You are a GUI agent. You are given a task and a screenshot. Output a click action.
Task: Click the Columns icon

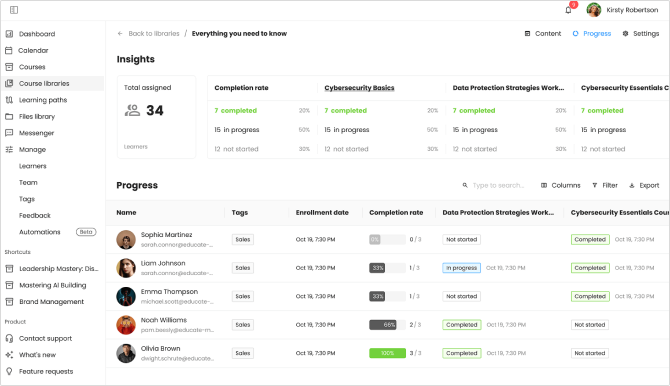click(x=544, y=185)
